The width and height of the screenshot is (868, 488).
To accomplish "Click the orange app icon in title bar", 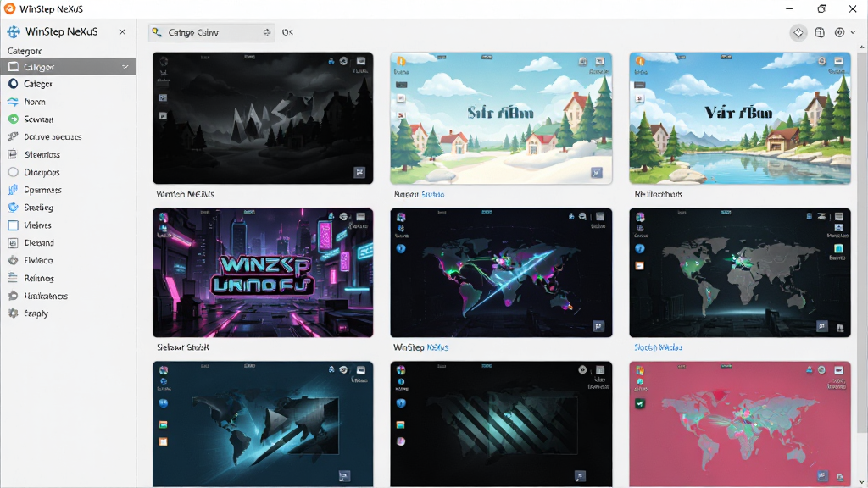I will [9, 8].
